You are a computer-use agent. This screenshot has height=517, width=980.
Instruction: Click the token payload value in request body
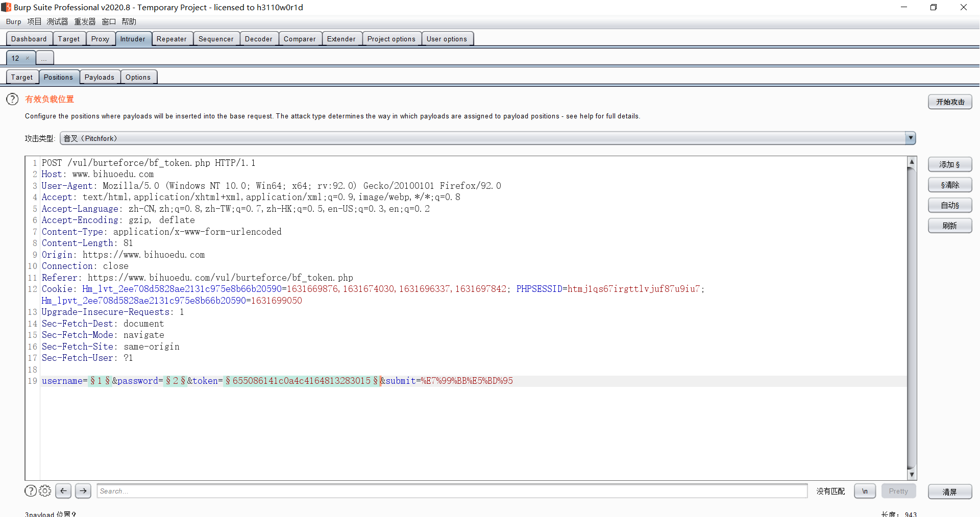point(302,381)
